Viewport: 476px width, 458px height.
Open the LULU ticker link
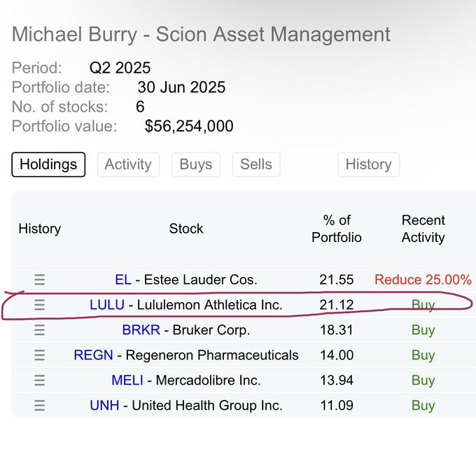tap(107, 305)
